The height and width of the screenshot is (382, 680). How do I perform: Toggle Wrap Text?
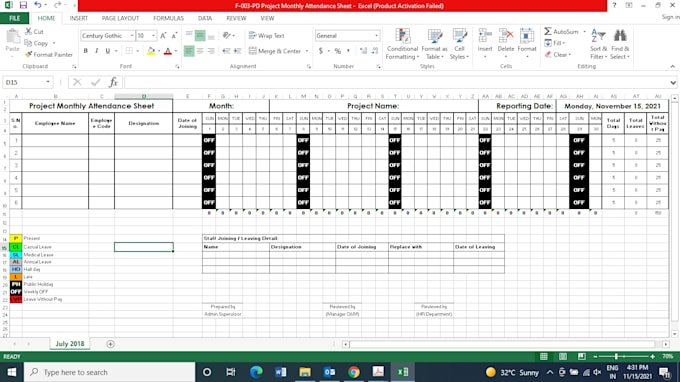(267, 36)
